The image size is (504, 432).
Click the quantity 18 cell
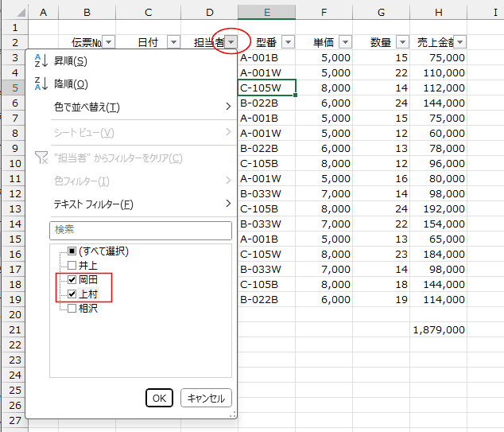381,284
